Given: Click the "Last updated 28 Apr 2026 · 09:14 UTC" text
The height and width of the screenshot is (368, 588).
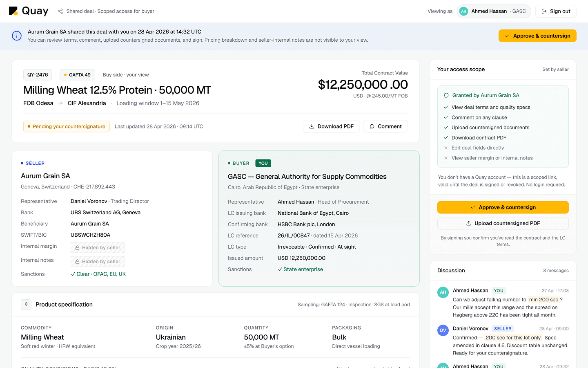Looking at the screenshot, I should [159, 127].
